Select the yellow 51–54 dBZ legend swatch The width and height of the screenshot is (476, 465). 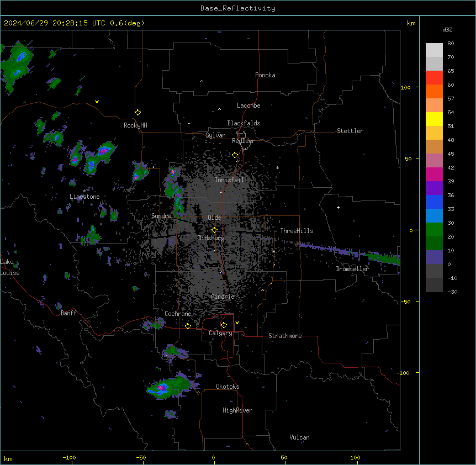click(434, 119)
